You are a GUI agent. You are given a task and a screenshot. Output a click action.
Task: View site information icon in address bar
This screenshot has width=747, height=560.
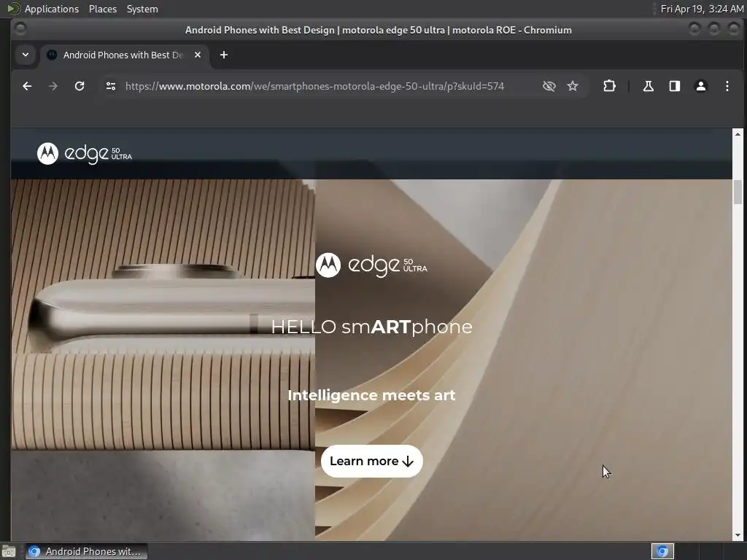(111, 86)
